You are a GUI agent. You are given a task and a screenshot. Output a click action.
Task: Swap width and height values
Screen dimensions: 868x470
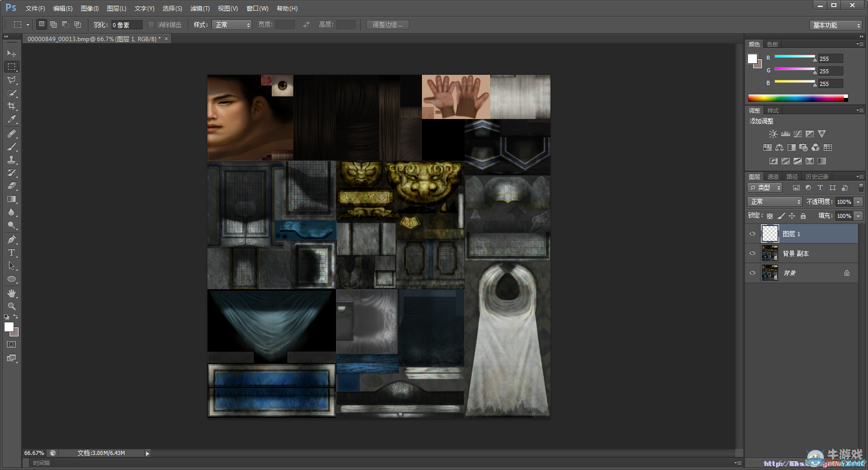tap(306, 25)
